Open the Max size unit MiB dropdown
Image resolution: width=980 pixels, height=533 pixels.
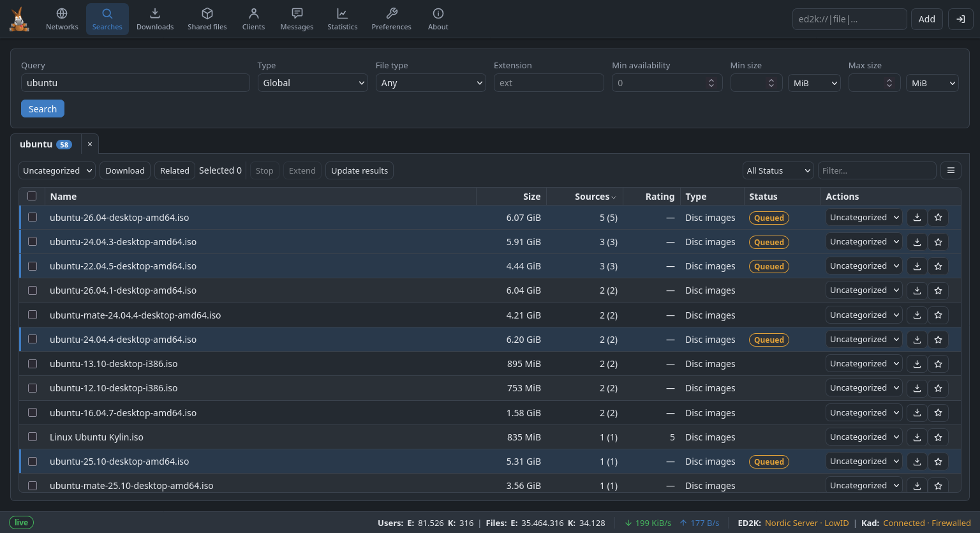(932, 83)
